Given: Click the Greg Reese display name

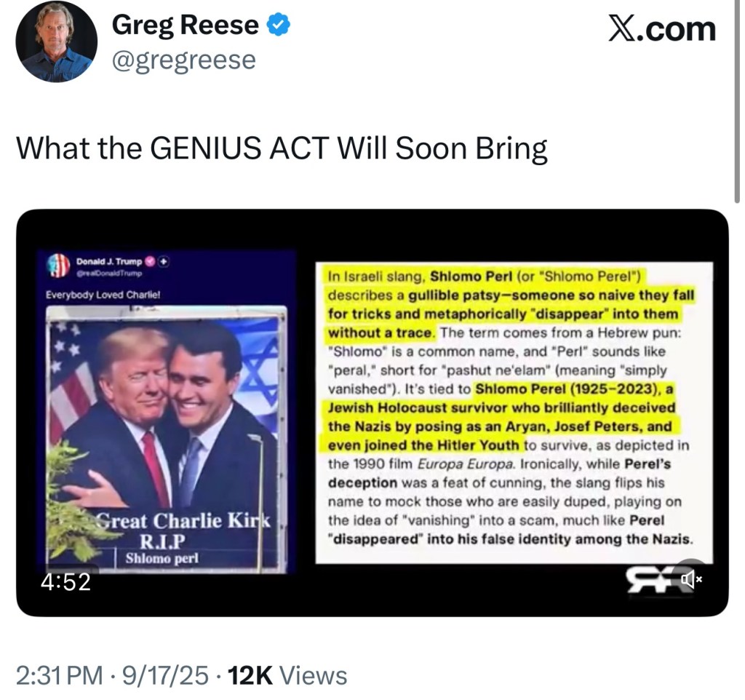Looking at the screenshot, I should point(186,24).
